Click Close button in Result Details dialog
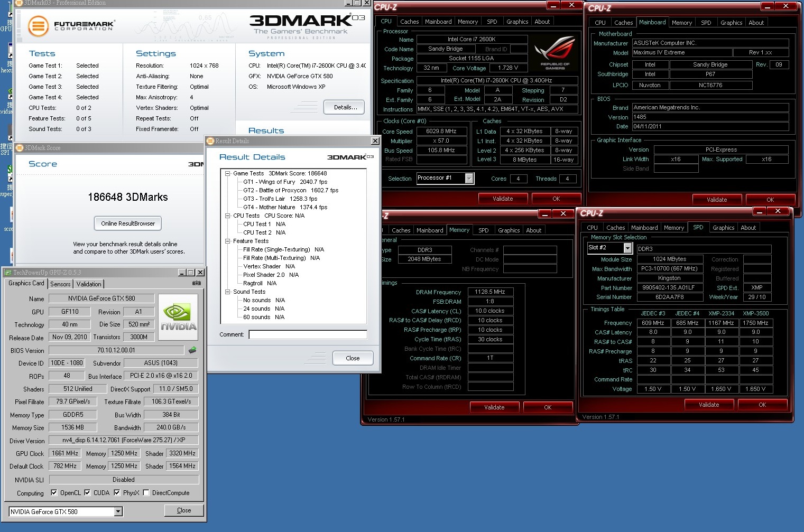 [x=353, y=358]
